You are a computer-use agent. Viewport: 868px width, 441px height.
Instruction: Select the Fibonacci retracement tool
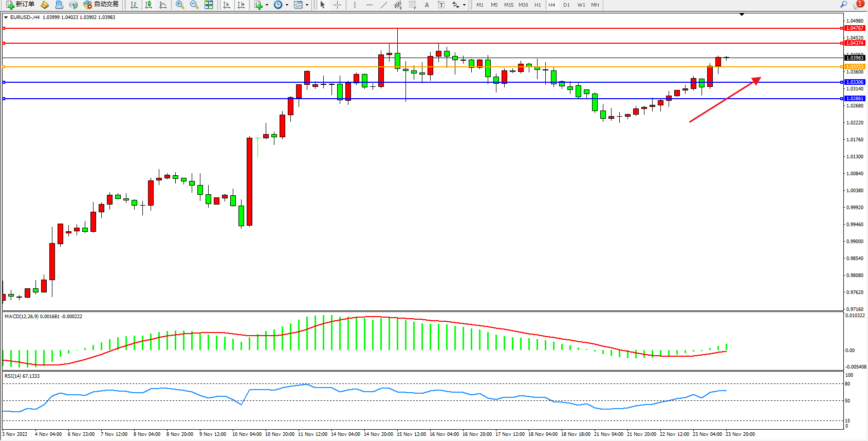(412, 5)
